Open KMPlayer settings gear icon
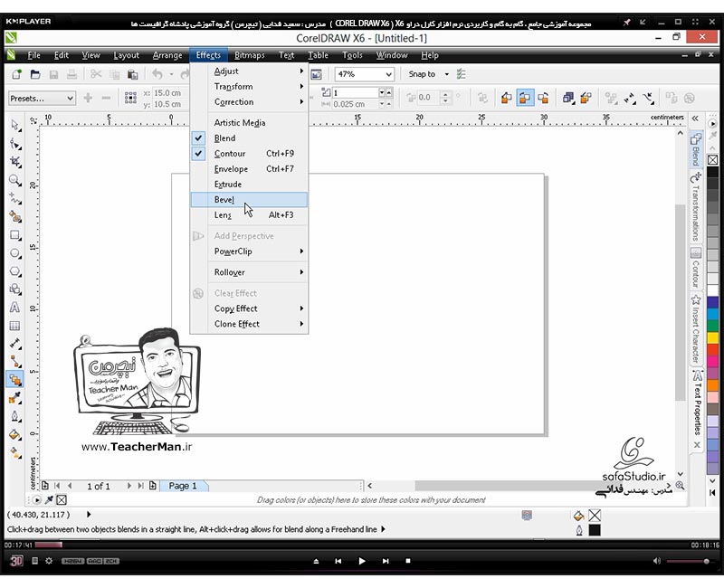This screenshot has width=724, height=588. [49, 561]
